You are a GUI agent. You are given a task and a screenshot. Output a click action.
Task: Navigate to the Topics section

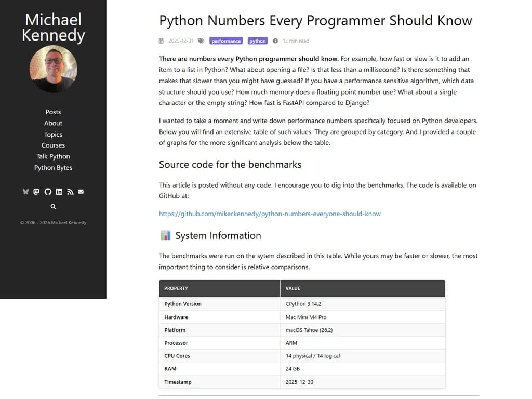coord(53,134)
